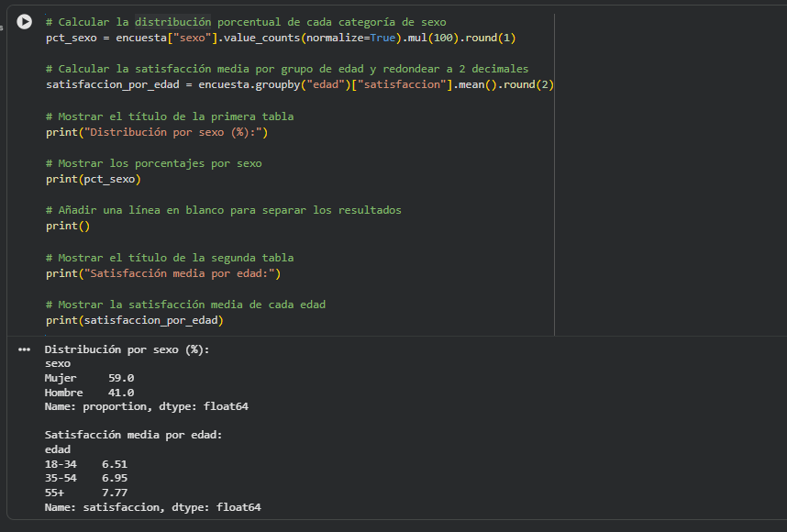
Task: Click the print("Distribución por sexo (%):") code line
Action: pos(157,132)
